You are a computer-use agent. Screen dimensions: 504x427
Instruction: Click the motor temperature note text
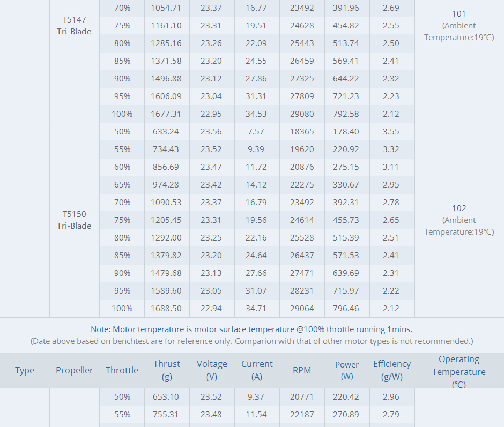[x=251, y=329]
